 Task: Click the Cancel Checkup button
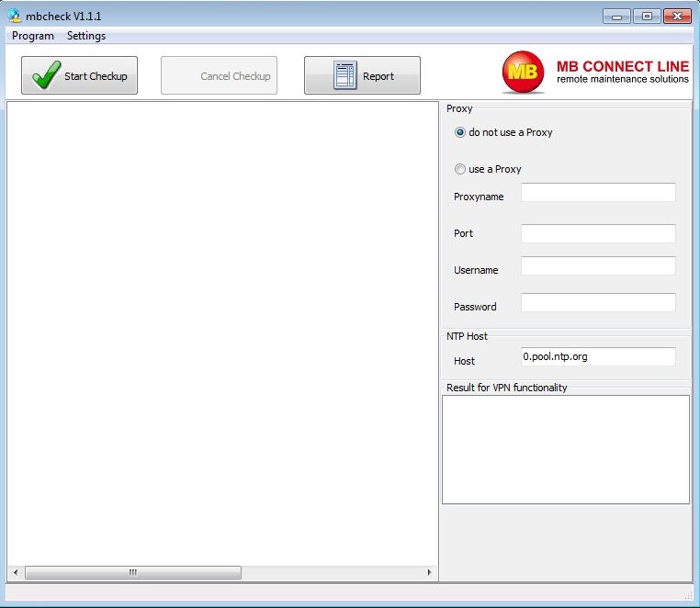[x=219, y=75]
